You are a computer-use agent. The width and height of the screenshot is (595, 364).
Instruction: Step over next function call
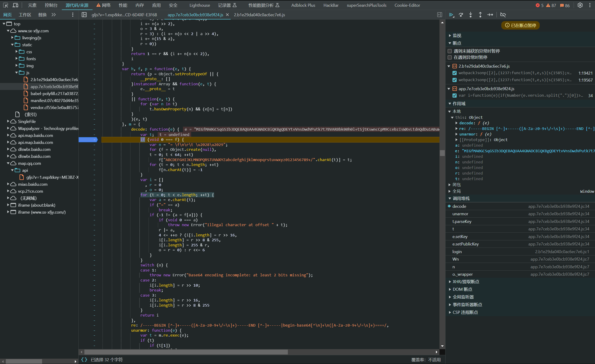point(461,15)
